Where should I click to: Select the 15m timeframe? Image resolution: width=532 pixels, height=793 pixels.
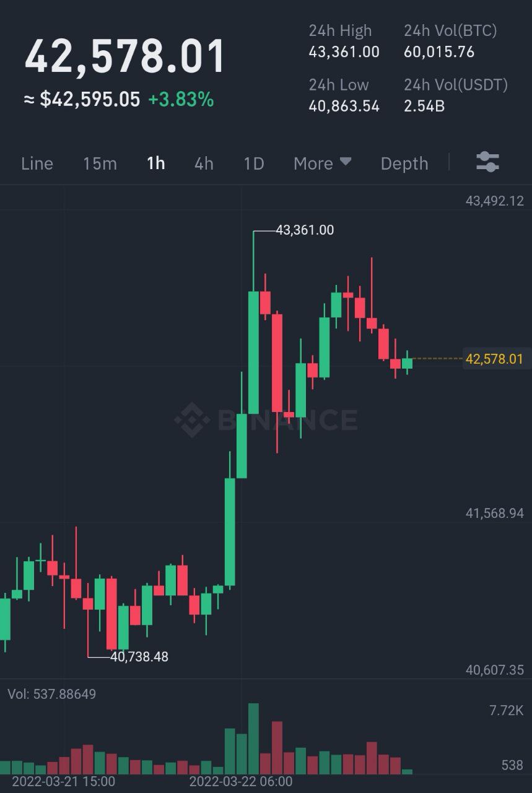pyautogui.click(x=100, y=163)
